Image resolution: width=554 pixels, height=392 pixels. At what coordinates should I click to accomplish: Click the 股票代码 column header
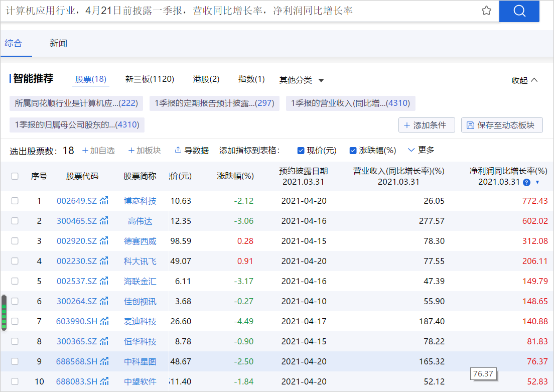82,176
